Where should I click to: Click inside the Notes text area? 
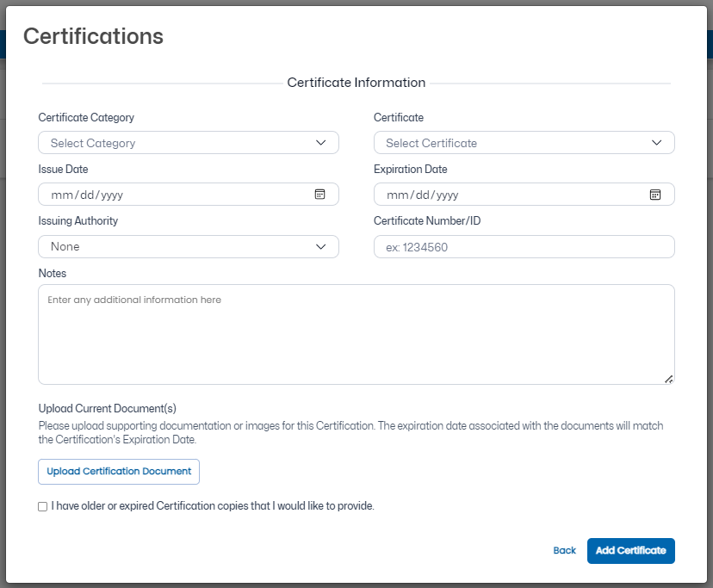click(x=356, y=336)
